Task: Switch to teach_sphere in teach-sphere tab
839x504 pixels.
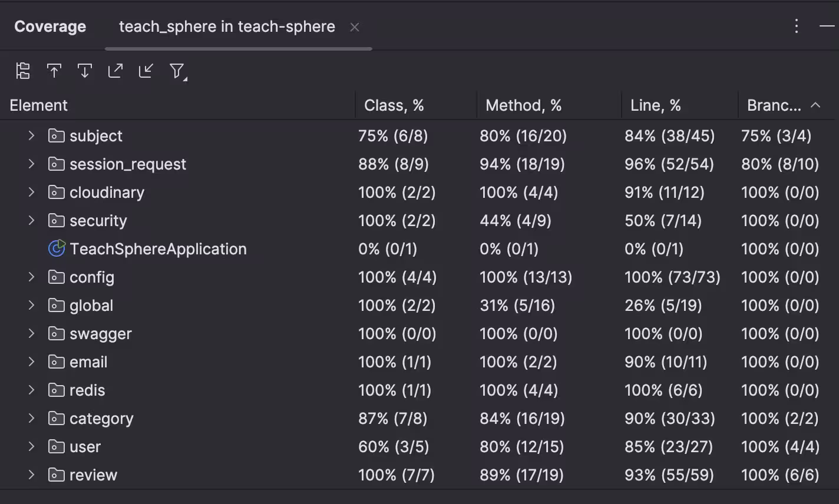Action: pos(227,26)
